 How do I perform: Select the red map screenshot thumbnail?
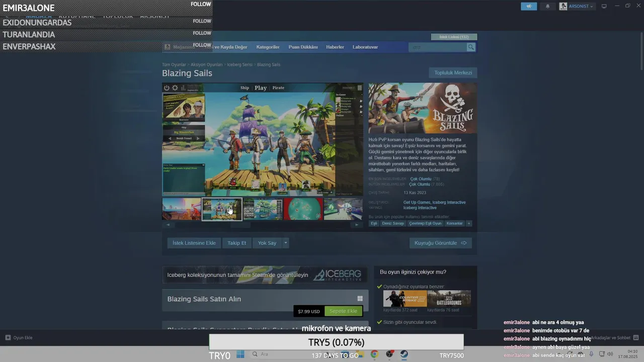(303, 209)
